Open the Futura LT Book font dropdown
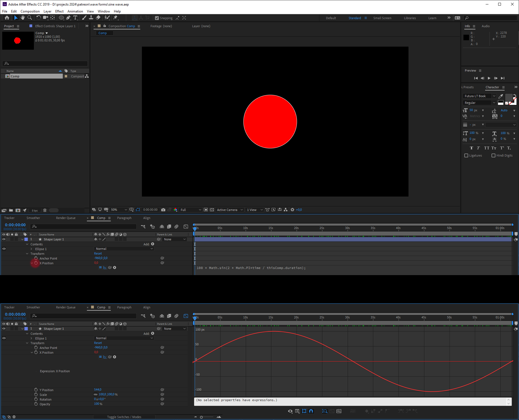This screenshot has height=420, width=519. pos(480,96)
